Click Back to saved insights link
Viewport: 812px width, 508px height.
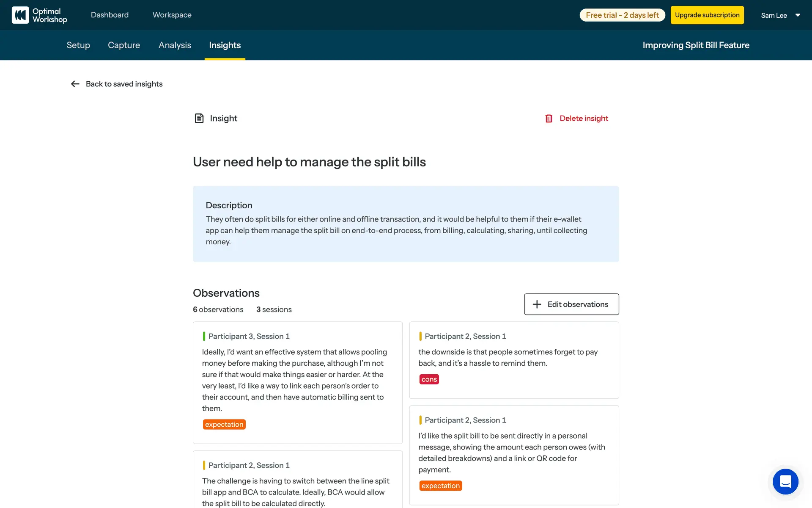click(124, 84)
